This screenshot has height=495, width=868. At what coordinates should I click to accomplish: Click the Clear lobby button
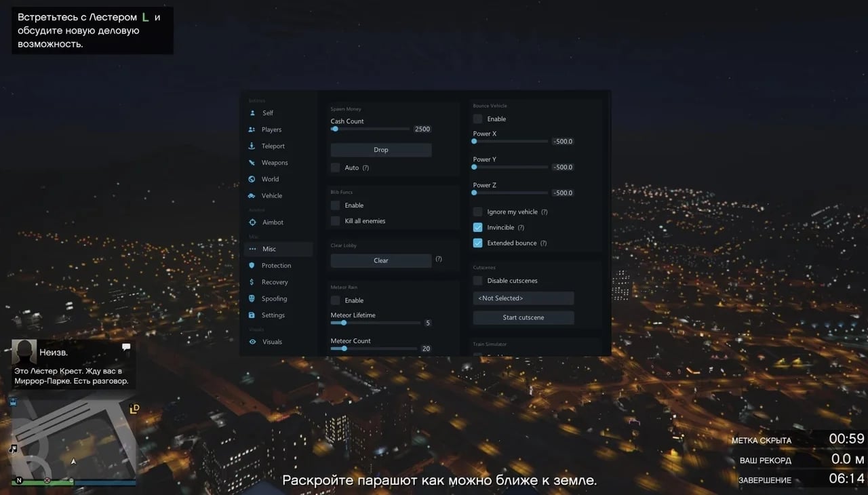381,260
